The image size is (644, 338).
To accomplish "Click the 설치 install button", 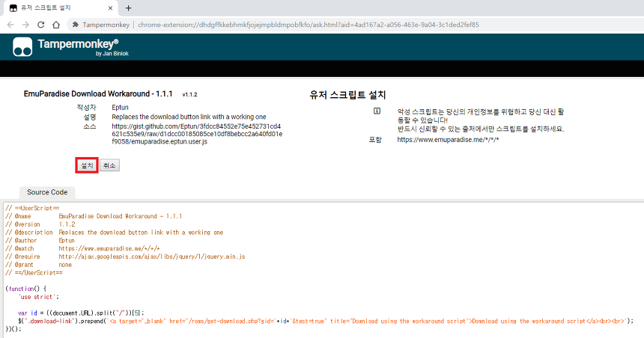I will 87,165.
